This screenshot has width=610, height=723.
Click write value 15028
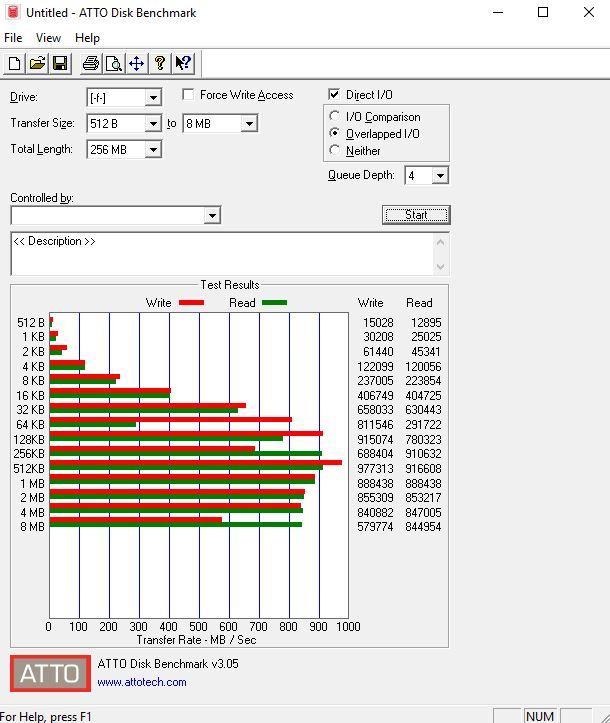pyautogui.click(x=378, y=322)
